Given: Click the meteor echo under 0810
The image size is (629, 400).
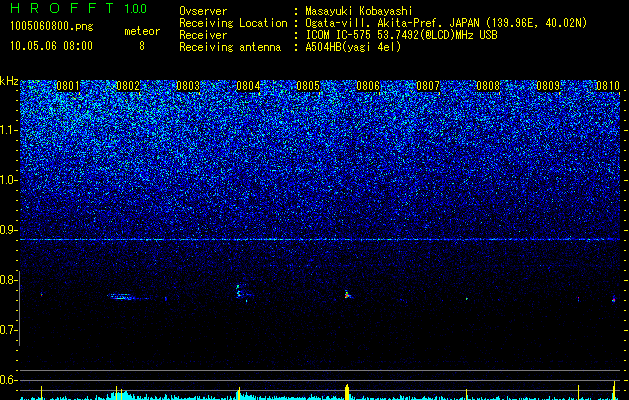Looking at the screenshot, I should [x=614, y=299].
